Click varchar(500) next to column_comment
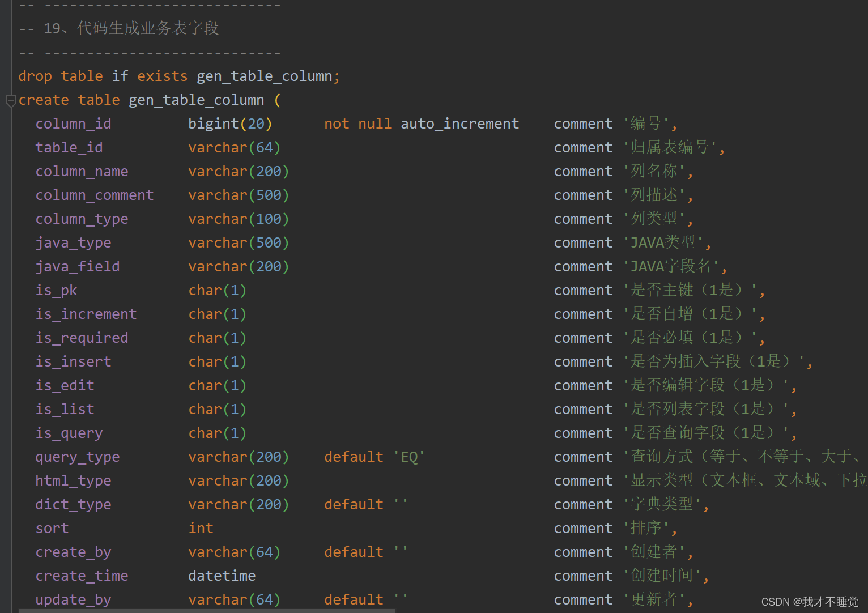This screenshot has height=613, width=868. click(x=239, y=195)
